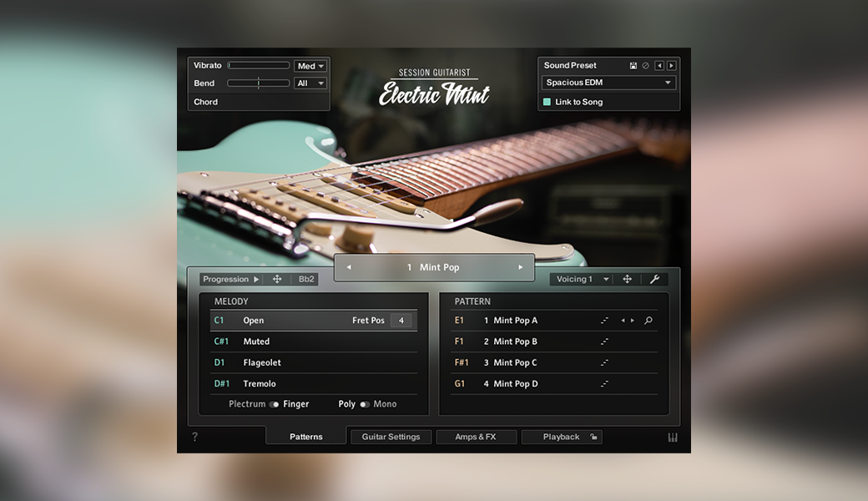
Task: Select pattern 3 Mint Pop C
Action: [x=554, y=362]
